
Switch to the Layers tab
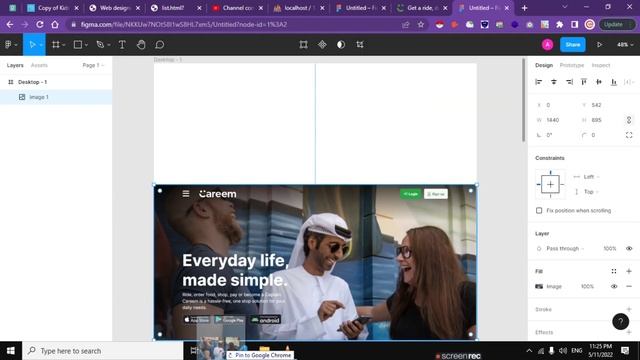[15, 65]
